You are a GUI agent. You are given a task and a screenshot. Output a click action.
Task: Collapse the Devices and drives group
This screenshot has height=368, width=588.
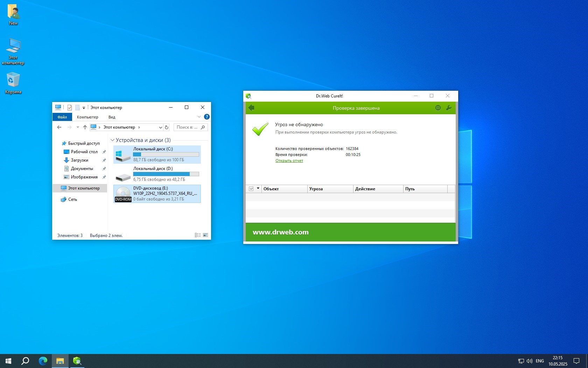(x=112, y=140)
